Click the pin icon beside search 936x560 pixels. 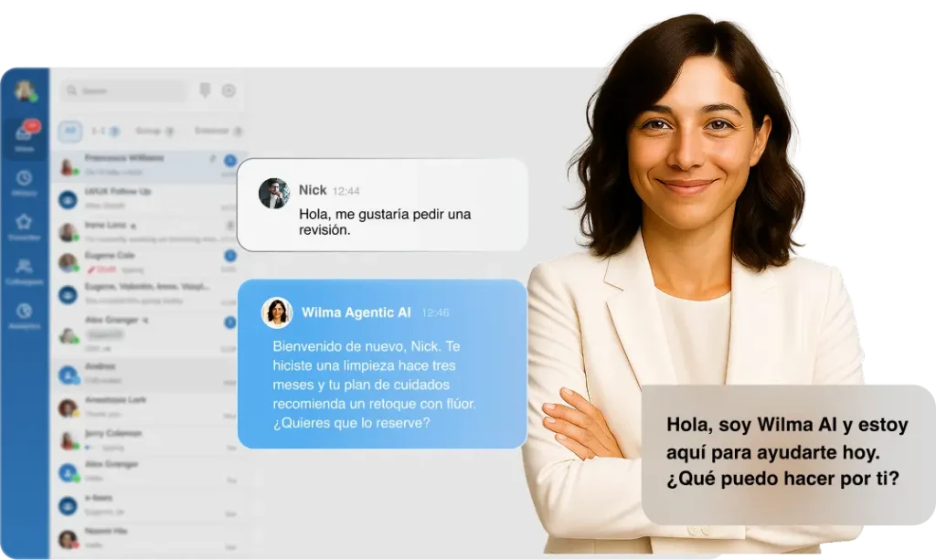tap(205, 90)
